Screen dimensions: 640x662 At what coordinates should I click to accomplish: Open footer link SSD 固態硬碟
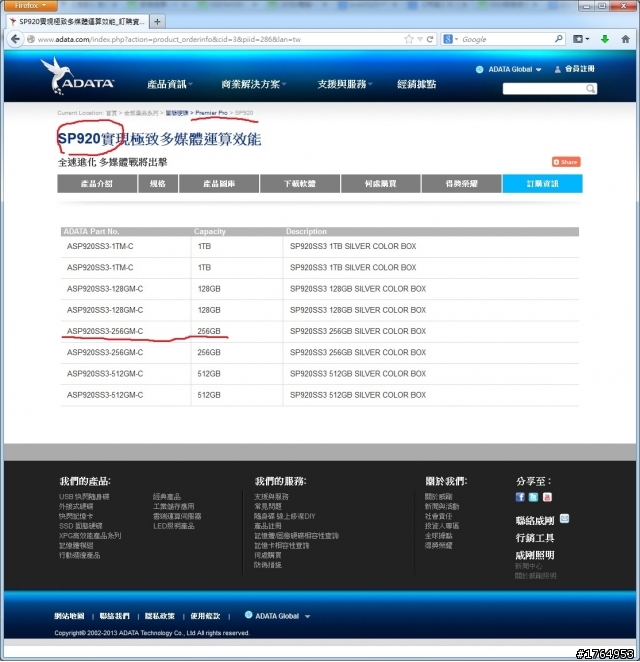[81, 526]
